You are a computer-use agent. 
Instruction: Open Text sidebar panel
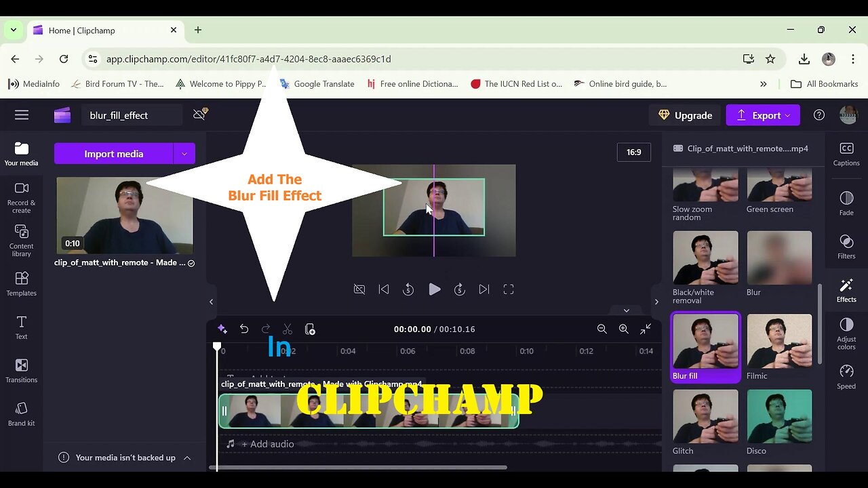(x=22, y=327)
